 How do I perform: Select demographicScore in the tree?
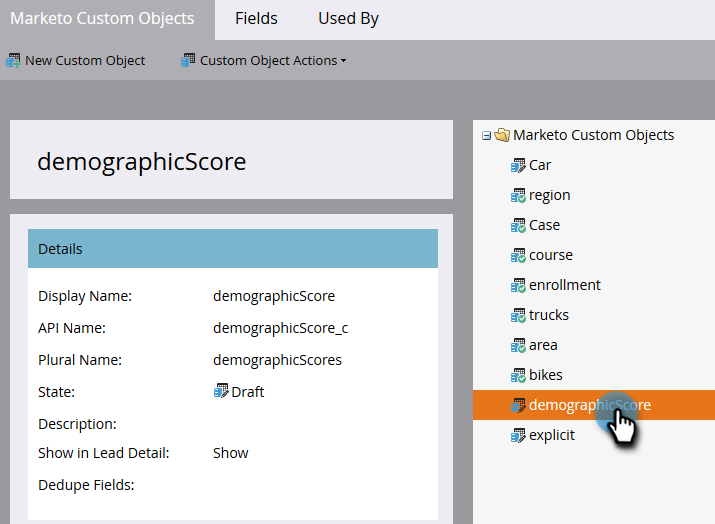pos(589,405)
